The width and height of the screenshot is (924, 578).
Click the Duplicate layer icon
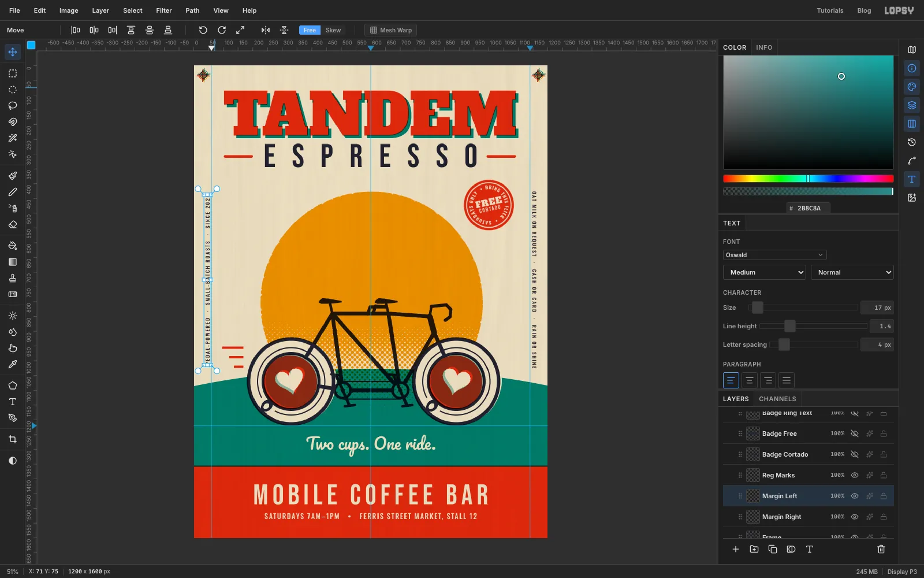coord(773,549)
